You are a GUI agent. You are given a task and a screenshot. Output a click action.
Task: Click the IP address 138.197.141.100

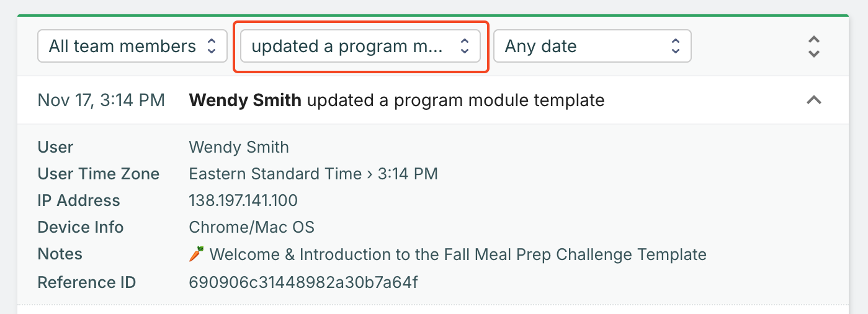243,200
